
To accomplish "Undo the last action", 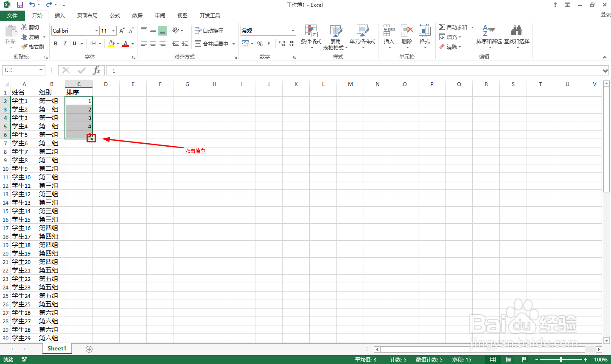I will (32, 5).
